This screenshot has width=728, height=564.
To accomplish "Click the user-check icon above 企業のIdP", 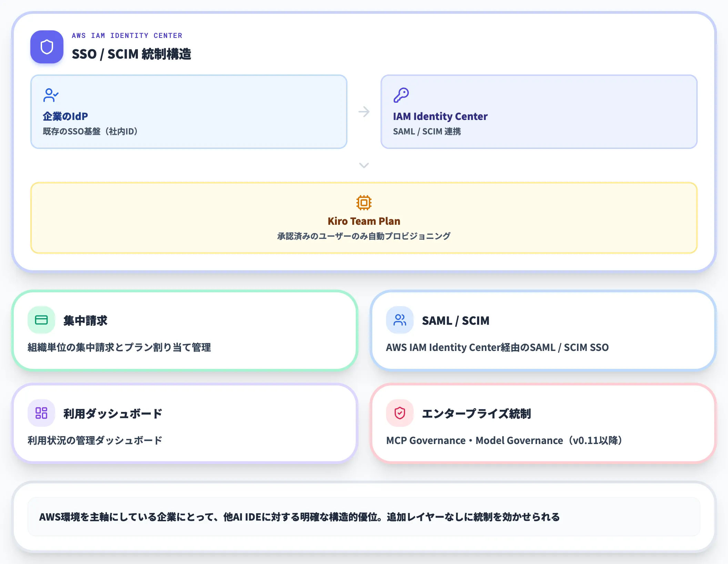I will point(51,95).
